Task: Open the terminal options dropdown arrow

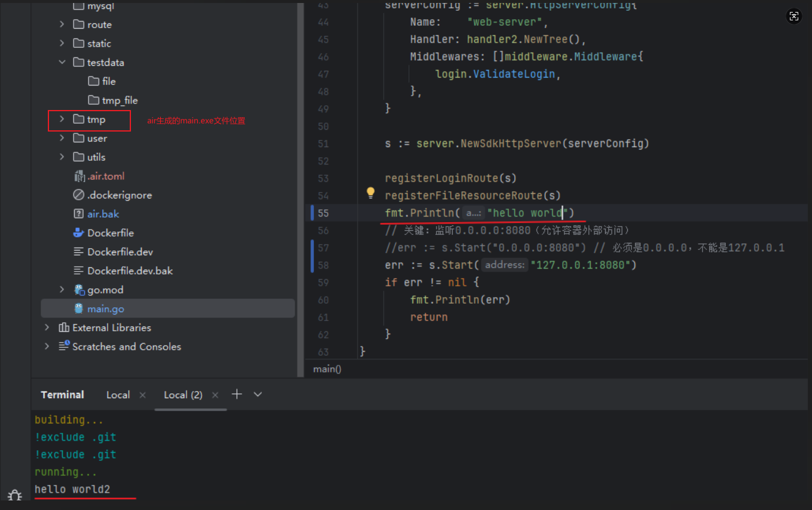Action: point(258,395)
